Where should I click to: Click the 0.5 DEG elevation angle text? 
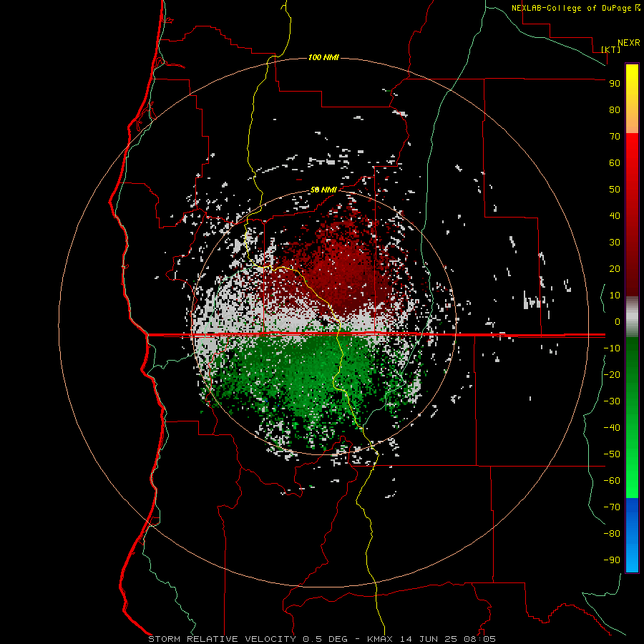coord(326,639)
